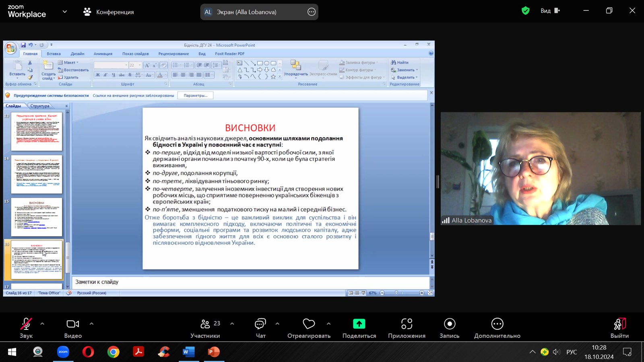644x362 pixels.
Task: Open audio options arrow next to Звук
Action: coord(42,324)
